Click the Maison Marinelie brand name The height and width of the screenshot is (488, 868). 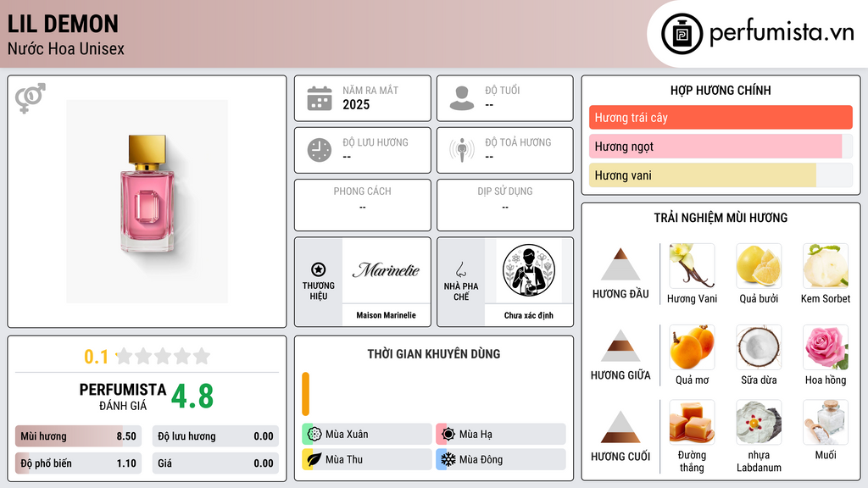click(x=386, y=315)
